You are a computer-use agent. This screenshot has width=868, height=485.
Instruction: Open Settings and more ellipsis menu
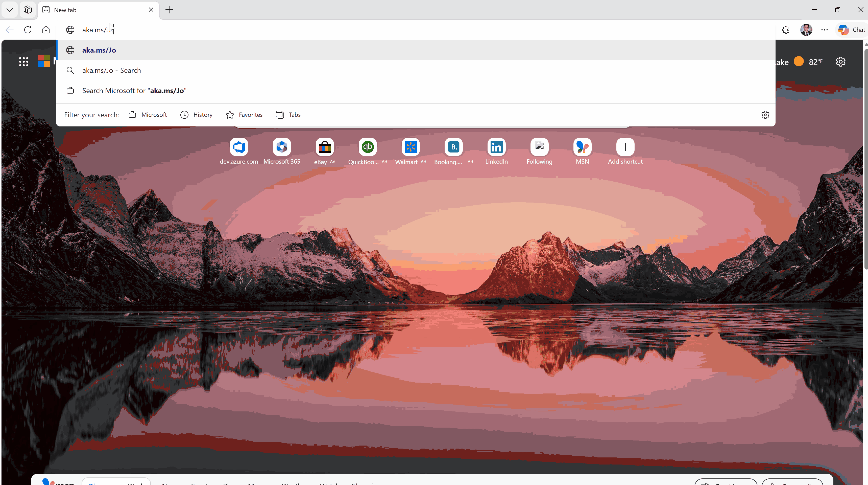point(824,30)
